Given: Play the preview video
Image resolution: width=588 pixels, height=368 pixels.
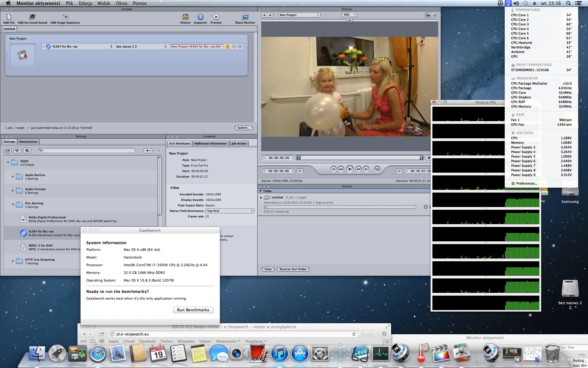Looking at the screenshot, I should 350,169.
